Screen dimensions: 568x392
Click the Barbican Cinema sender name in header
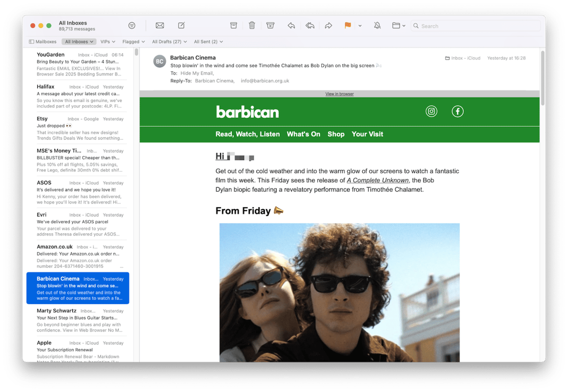193,58
